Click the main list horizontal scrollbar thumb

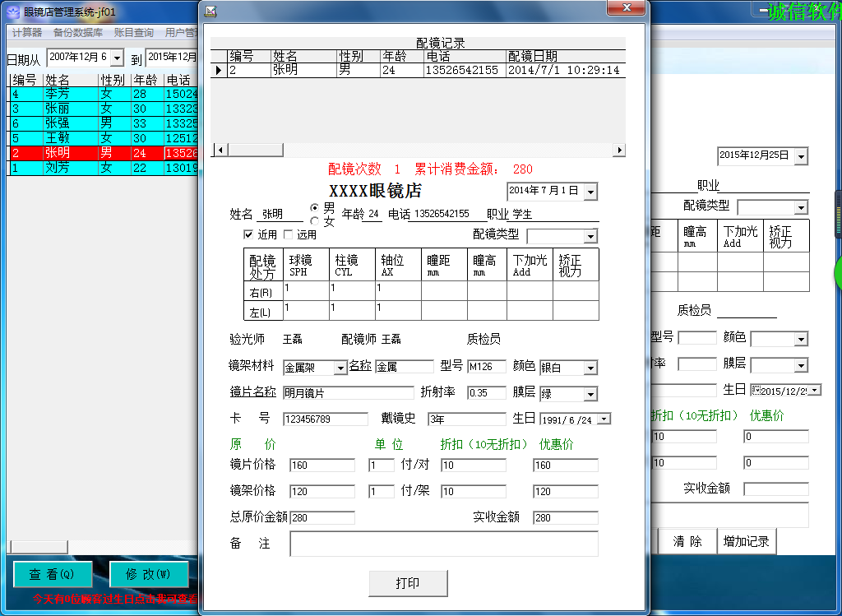[39, 547]
